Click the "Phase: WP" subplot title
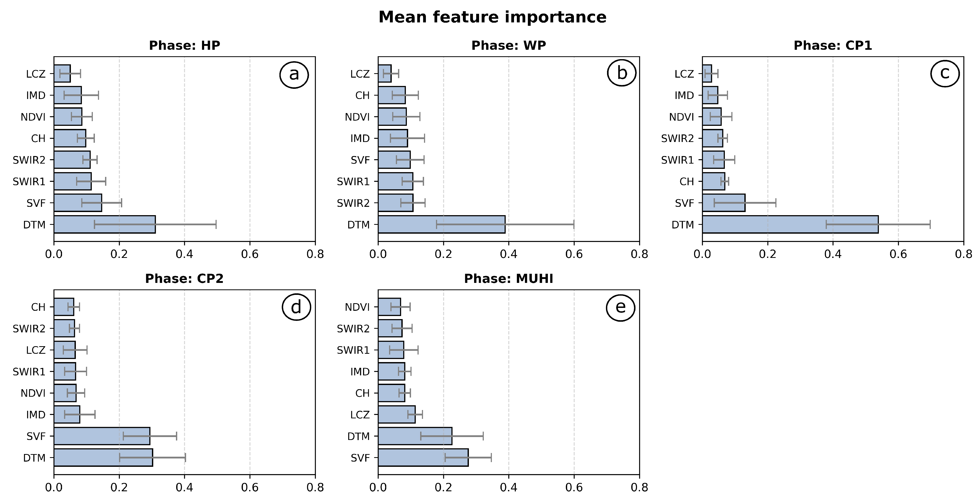Screen dimensions: 980x503 (509, 46)
